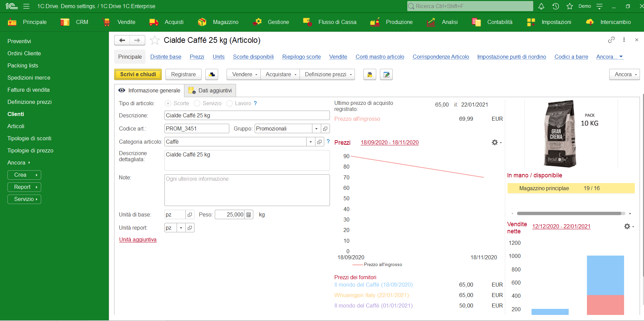Image resolution: width=644 pixels, height=321 pixels.
Task: Open settings gear for Vendite nette chart
Action: (628, 226)
